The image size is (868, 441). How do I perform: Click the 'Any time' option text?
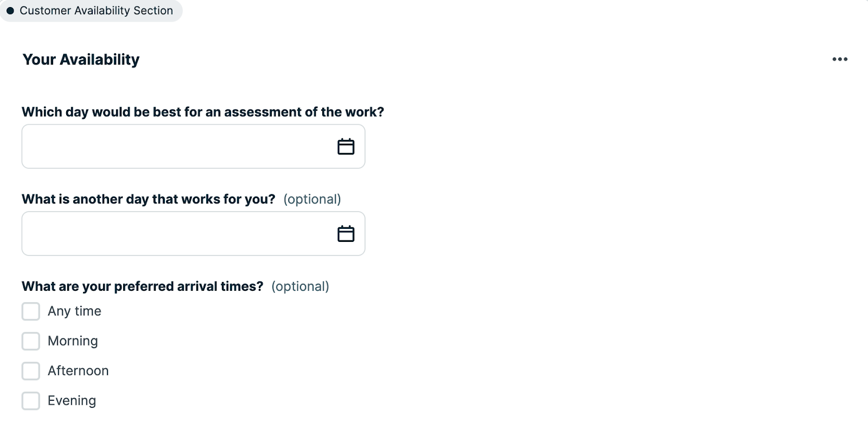click(74, 311)
